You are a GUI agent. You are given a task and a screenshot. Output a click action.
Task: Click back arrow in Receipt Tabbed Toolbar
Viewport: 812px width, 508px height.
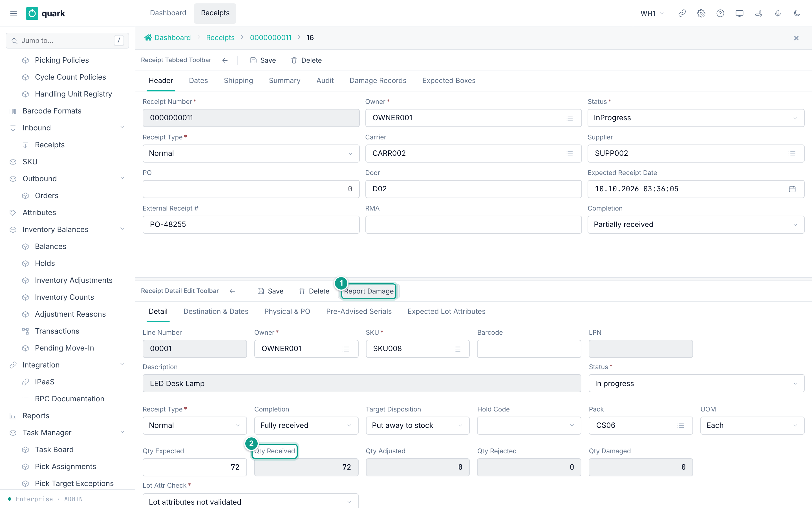(x=225, y=60)
